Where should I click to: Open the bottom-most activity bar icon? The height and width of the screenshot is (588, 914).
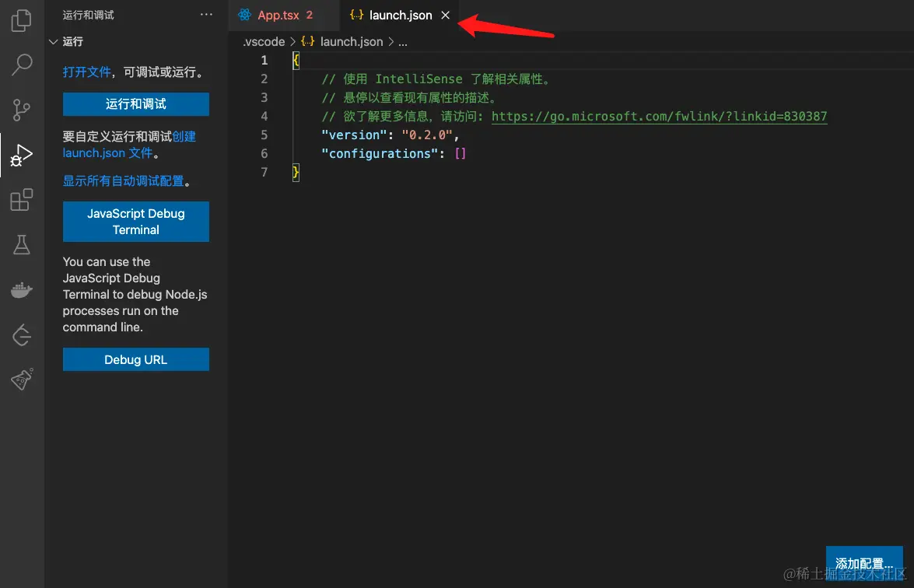(x=22, y=380)
